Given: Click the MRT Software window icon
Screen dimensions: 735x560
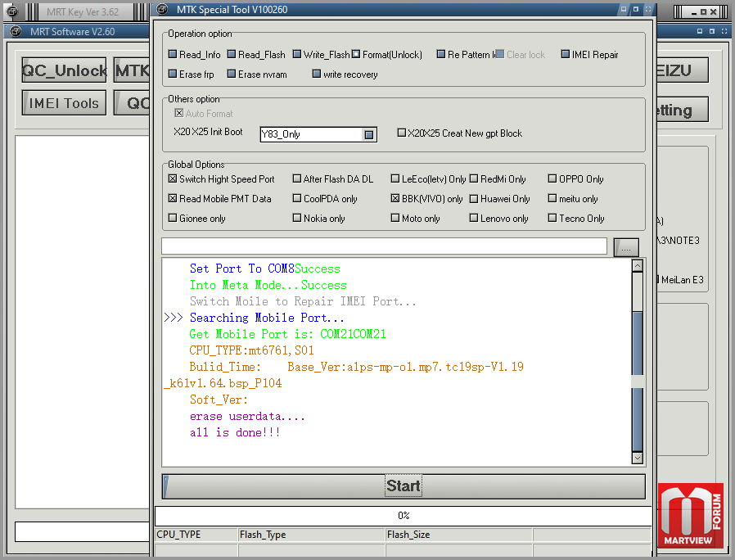Looking at the screenshot, I should click(x=15, y=31).
